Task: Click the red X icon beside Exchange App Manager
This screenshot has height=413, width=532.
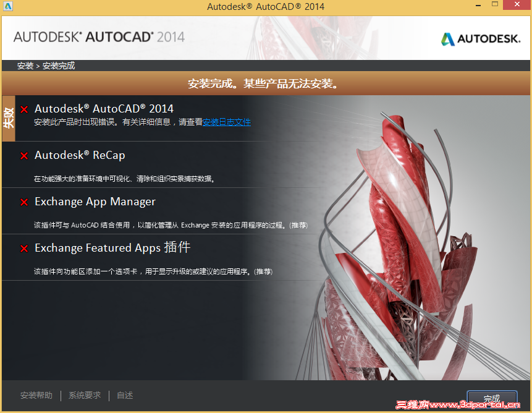Action: pyautogui.click(x=23, y=202)
